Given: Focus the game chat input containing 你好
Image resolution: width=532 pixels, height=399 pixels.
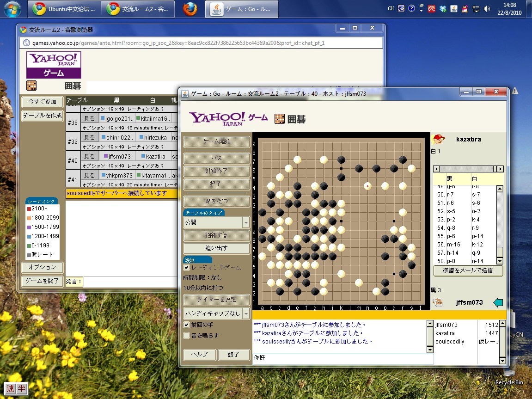Looking at the screenshot, I should 342,358.
